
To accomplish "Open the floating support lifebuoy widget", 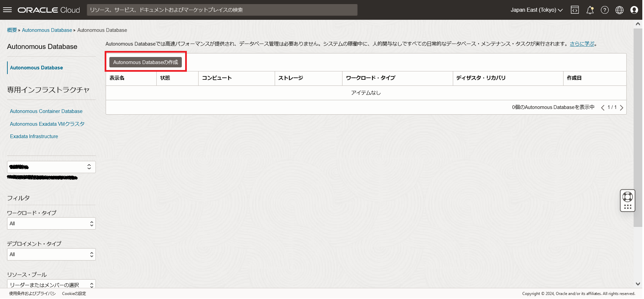I will (x=628, y=200).
